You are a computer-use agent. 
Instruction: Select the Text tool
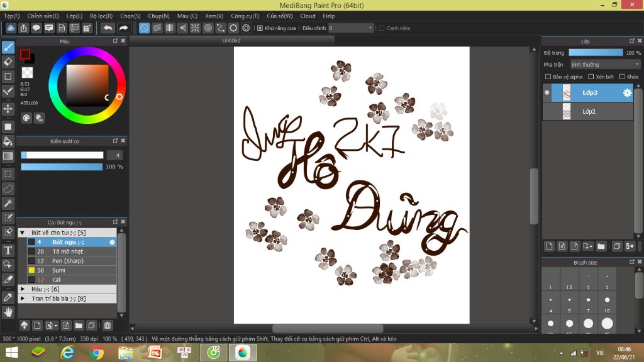click(8, 250)
